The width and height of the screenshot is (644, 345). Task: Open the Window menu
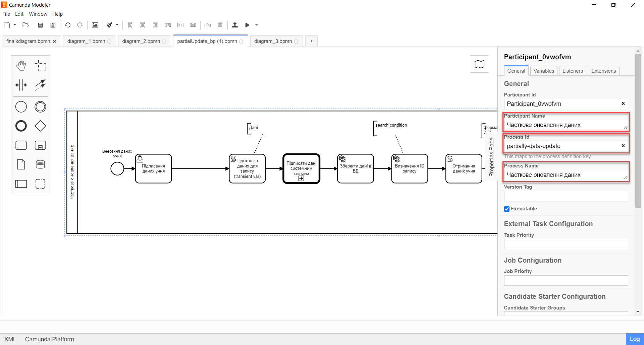[x=38, y=14]
